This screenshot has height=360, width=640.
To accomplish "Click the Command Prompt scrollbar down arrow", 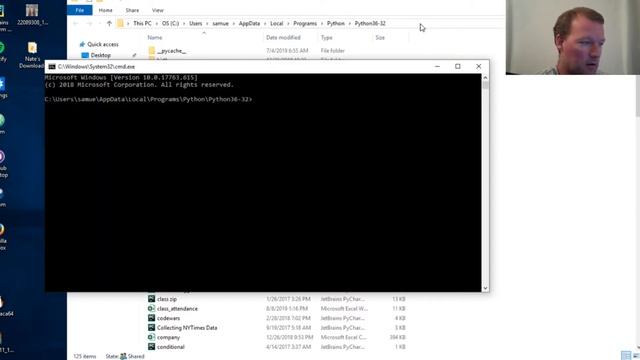I will pos(485,288).
